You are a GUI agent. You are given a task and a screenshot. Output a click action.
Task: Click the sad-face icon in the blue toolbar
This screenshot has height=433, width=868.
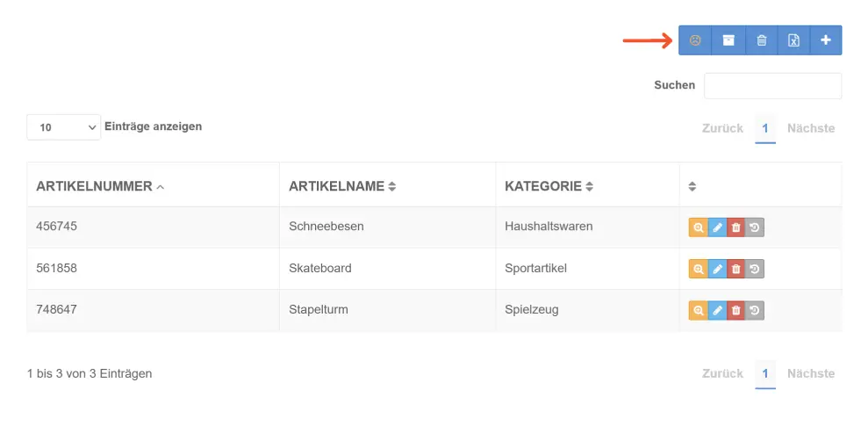[695, 40]
